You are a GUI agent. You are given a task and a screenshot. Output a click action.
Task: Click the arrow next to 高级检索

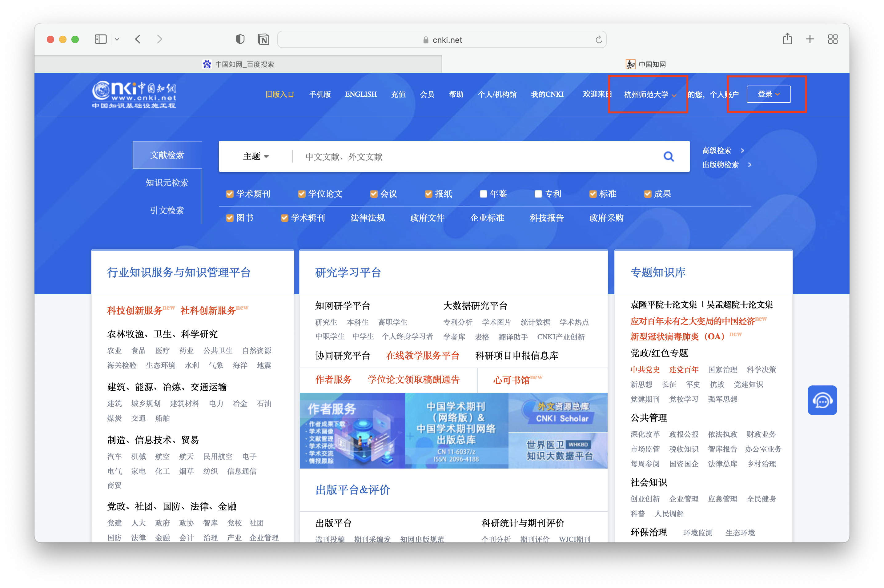742,150
